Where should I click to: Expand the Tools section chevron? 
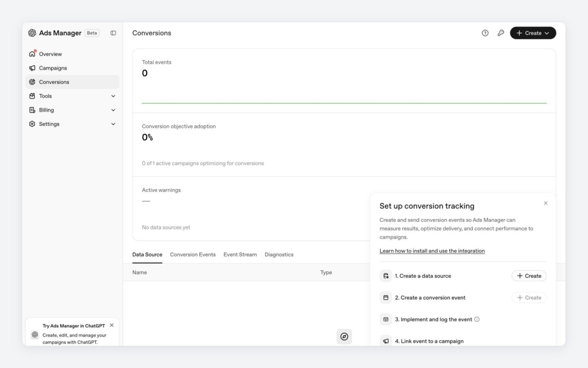(113, 96)
